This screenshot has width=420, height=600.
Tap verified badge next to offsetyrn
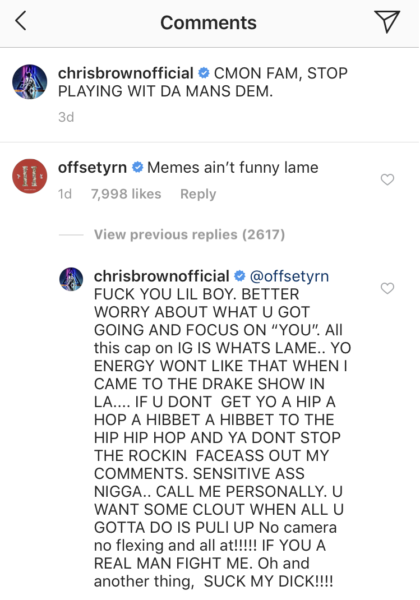[137, 167]
